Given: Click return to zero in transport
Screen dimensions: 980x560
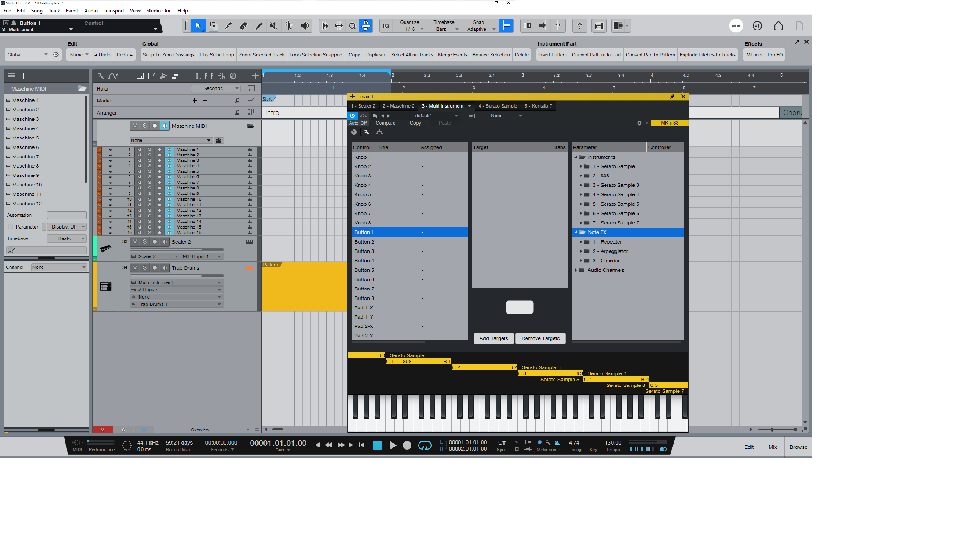Looking at the screenshot, I should tap(362, 445).
